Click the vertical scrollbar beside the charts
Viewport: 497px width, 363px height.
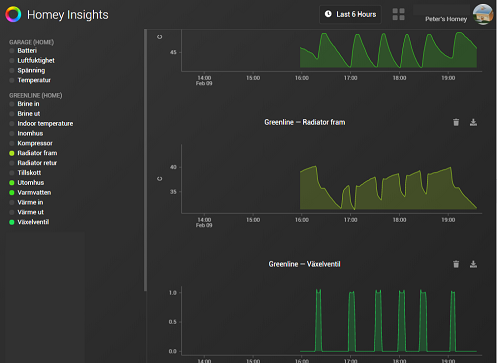click(145, 160)
